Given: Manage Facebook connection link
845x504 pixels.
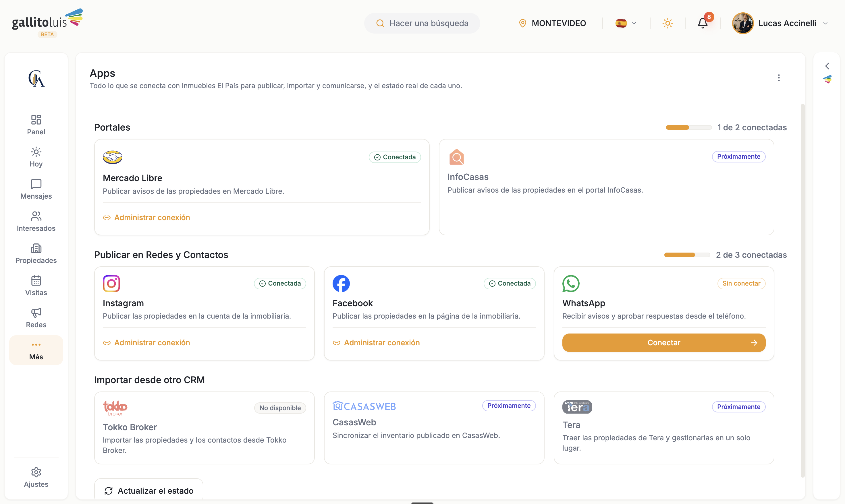Looking at the screenshot, I should click(376, 342).
